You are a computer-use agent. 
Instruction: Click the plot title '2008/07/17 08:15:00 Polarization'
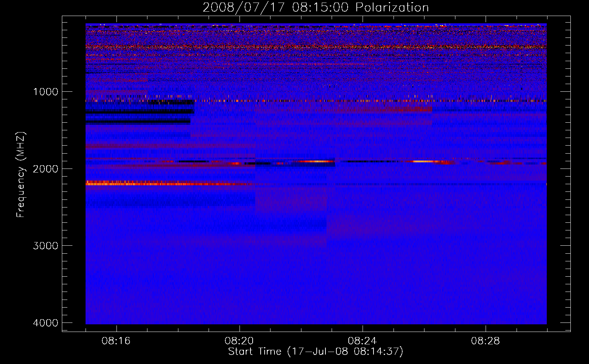pyautogui.click(x=316, y=8)
